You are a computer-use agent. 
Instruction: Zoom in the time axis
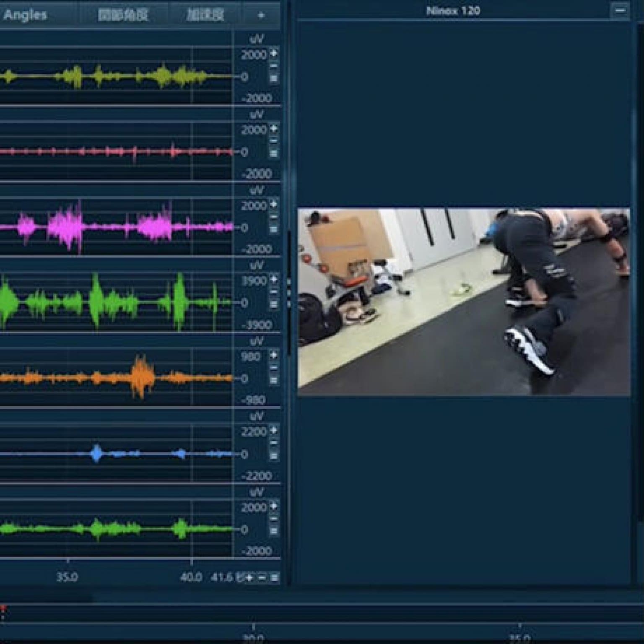[x=249, y=578]
